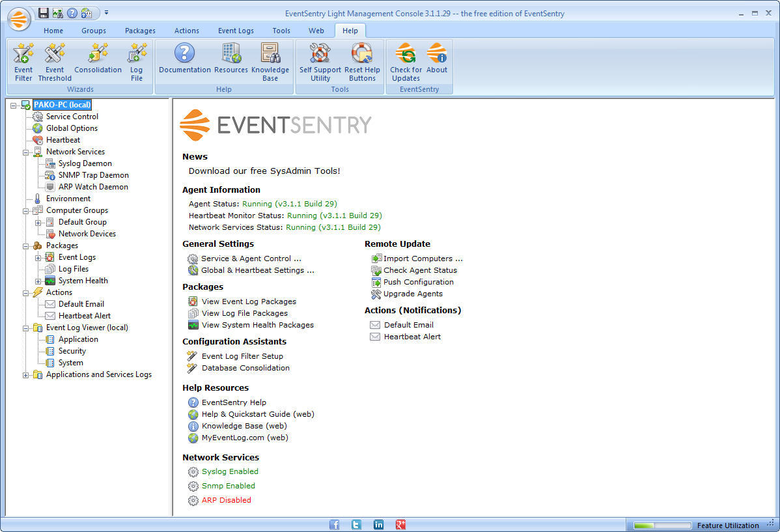The image size is (780, 532).
Task: Open Service & Agent Control link
Action: coord(251,259)
